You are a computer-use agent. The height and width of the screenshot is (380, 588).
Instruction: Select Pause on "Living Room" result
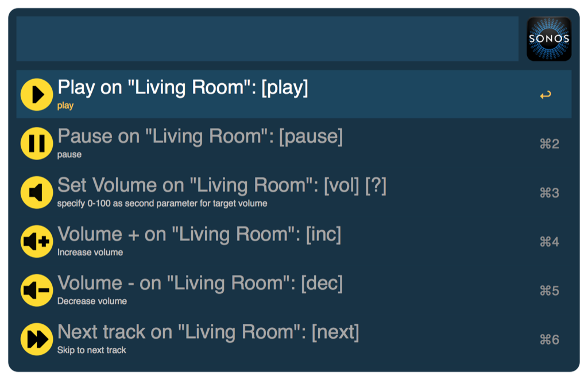point(200,137)
